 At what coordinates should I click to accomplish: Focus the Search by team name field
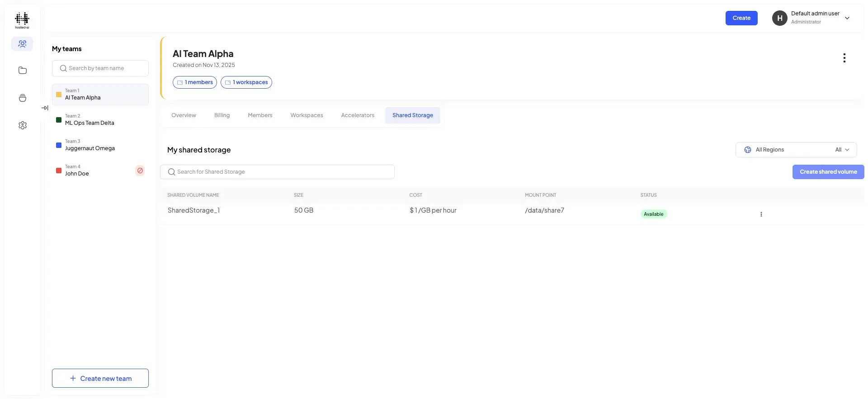tap(100, 68)
